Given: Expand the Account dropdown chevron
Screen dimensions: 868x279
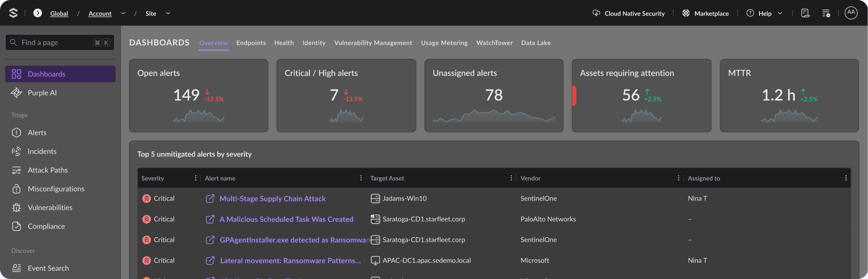Looking at the screenshot, I should coord(123,14).
